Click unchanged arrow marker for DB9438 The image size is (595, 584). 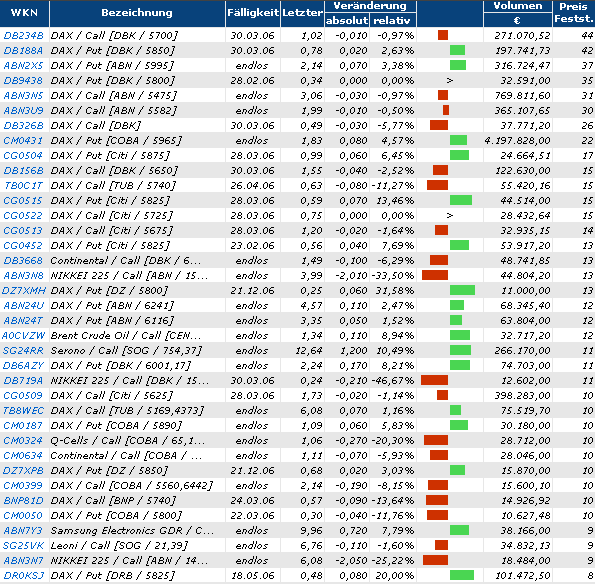coord(450,80)
